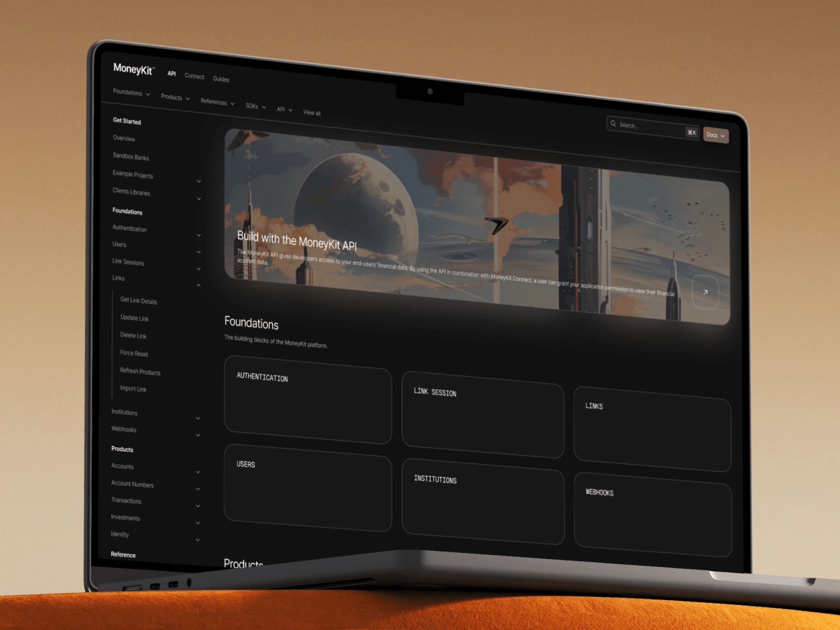Open Delete Link page
Screen dimensions: 840x630
tap(133, 335)
